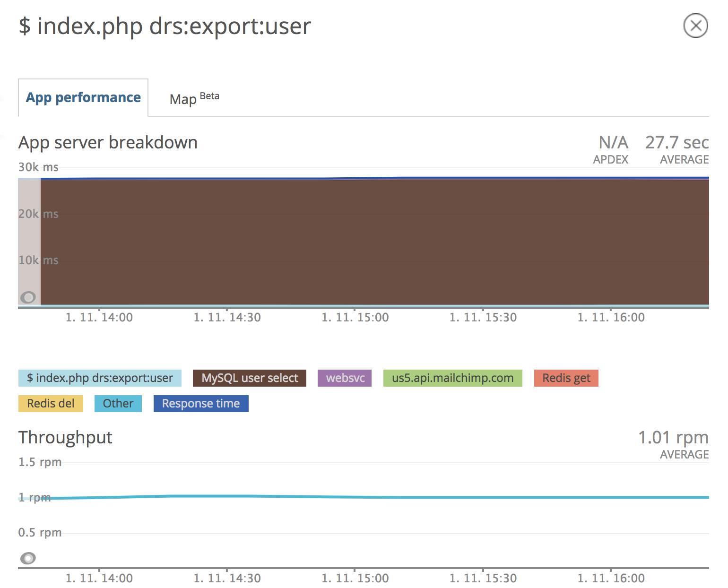
Task: Click the N/A Apdex score
Action: [x=613, y=142]
